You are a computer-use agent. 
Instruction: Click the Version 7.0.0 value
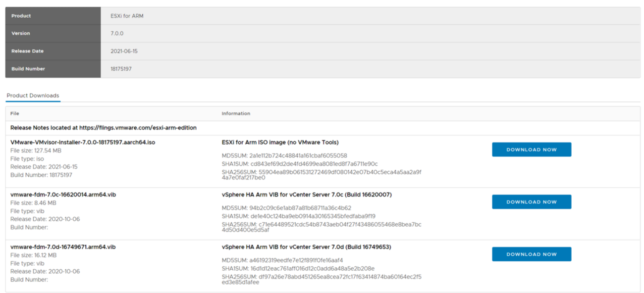pos(117,33)
